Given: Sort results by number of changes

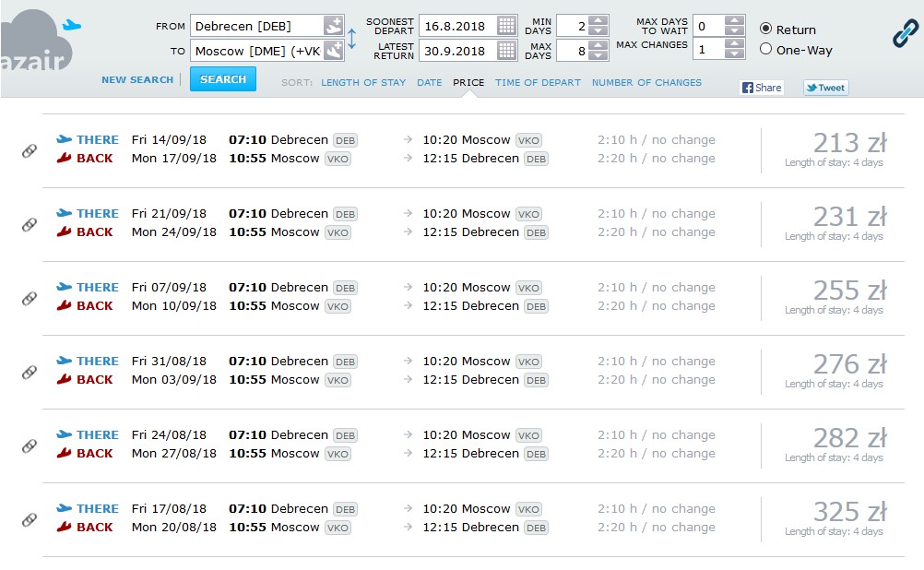Looking at the screenshot, I should (x=646, y=82).
